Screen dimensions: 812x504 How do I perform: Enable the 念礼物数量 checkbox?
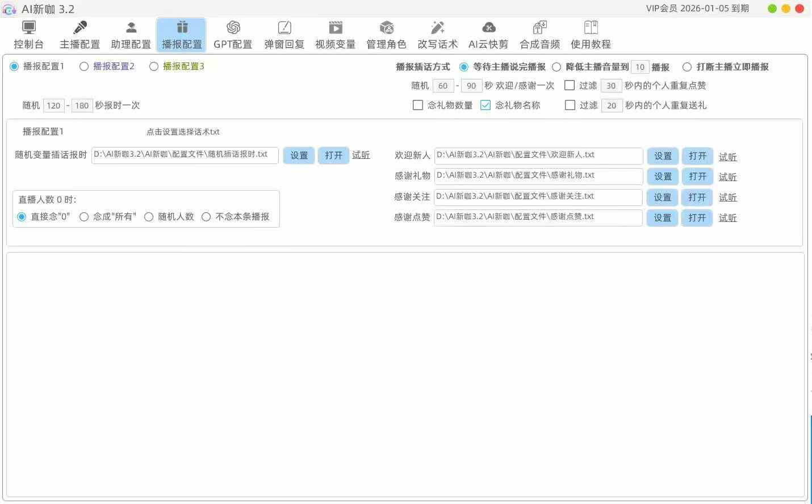coord(418,105)
